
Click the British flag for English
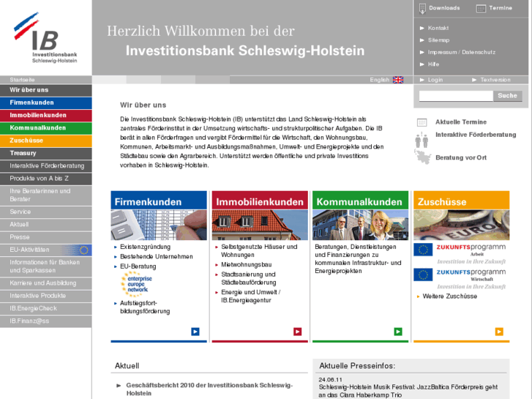(398, 80)
